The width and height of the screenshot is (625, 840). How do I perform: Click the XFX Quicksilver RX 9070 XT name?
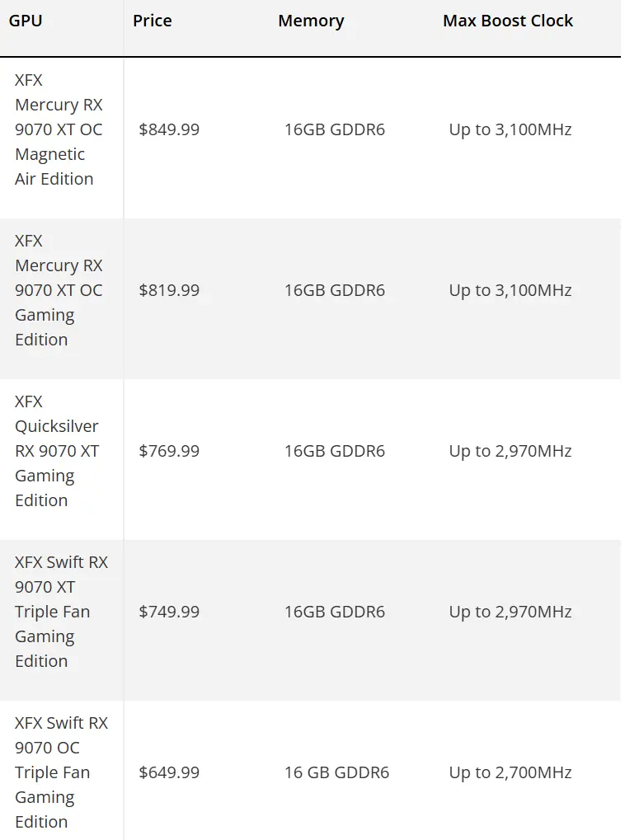click(57, 451)
